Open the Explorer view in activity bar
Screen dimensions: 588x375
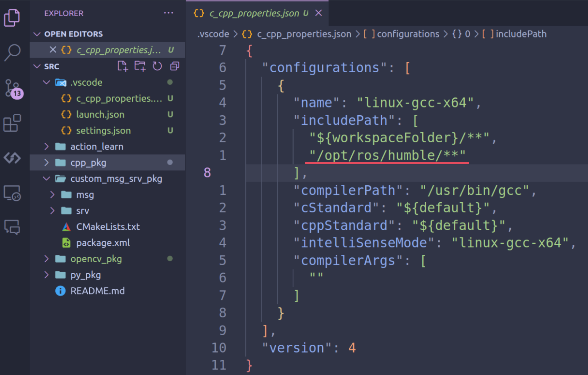[x=12, y=17]
